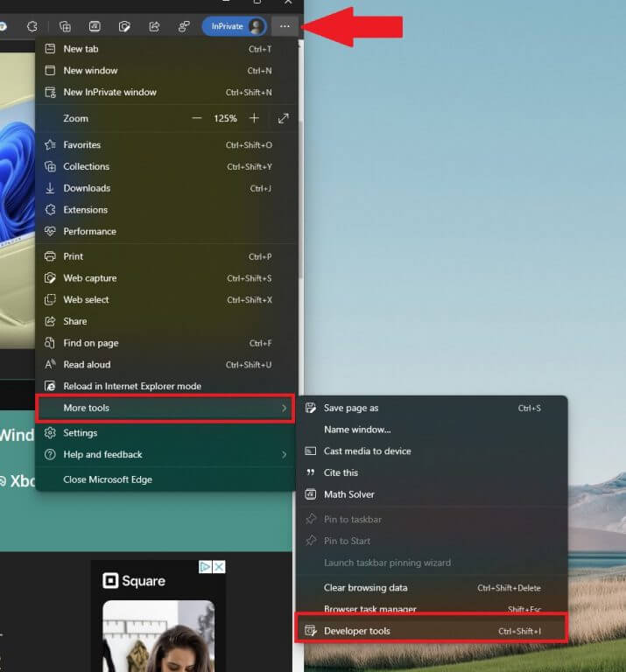
Task: Select New tab from the menu
Action: (x=166, y=49)
